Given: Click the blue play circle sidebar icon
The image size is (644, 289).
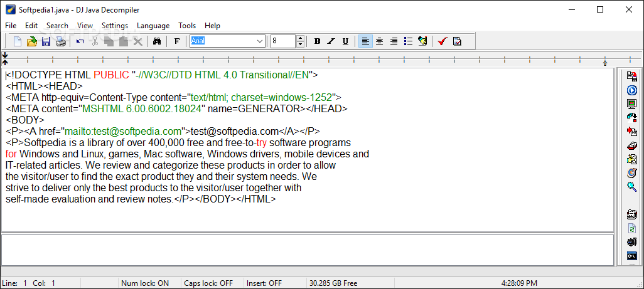Looking at the screenshot, I should click(x=632, y=90).
